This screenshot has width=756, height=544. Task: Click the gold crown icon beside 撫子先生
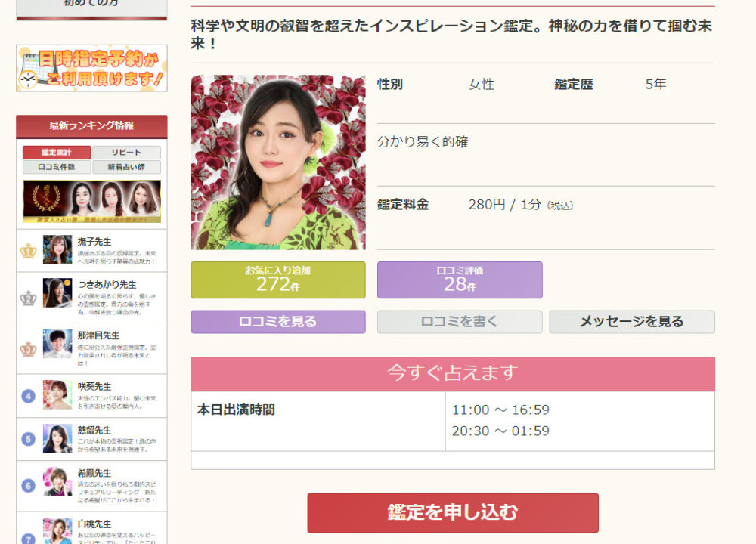click(29, 251)
